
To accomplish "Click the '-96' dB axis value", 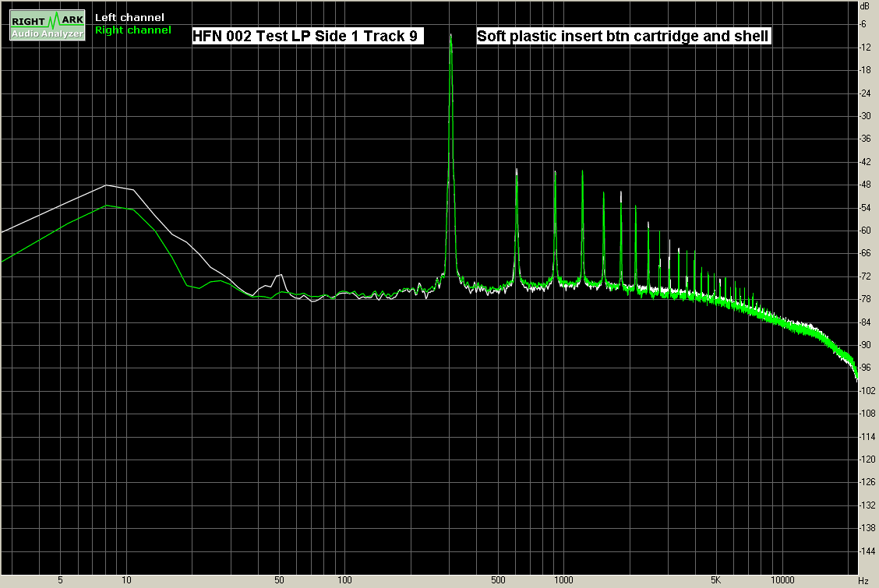I will coord(865,368).
